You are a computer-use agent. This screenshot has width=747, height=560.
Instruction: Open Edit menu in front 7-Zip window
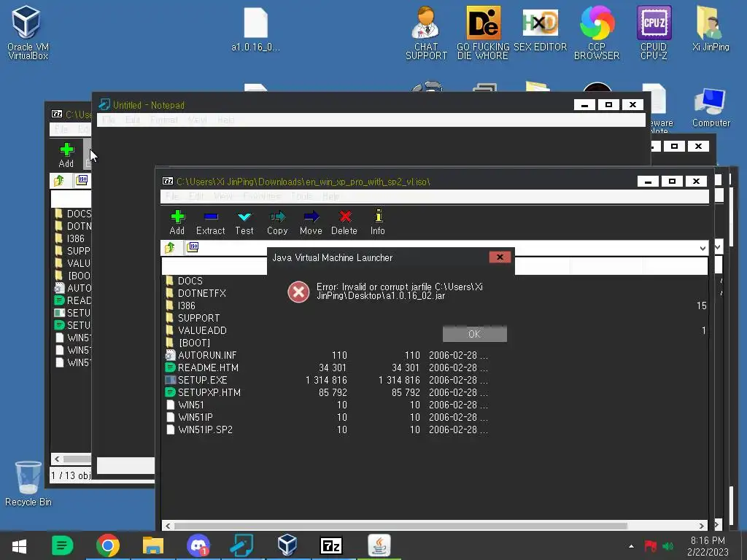tap(196, 196)
